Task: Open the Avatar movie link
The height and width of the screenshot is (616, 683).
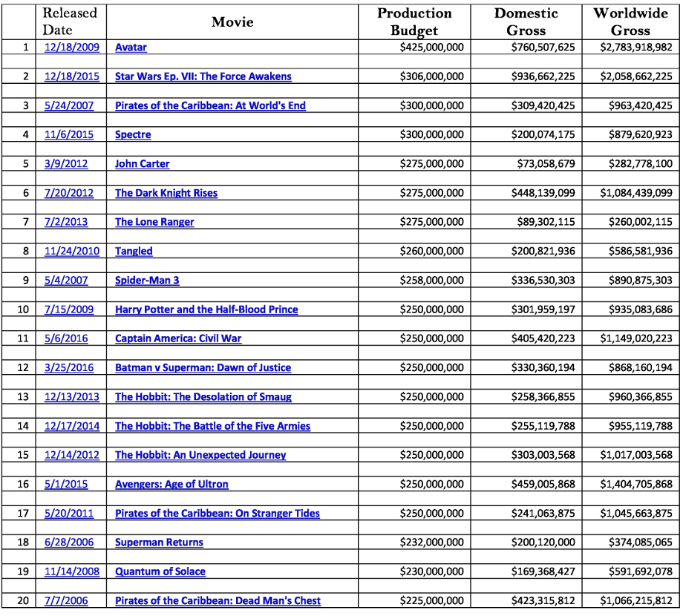Action: pos(131,47)
